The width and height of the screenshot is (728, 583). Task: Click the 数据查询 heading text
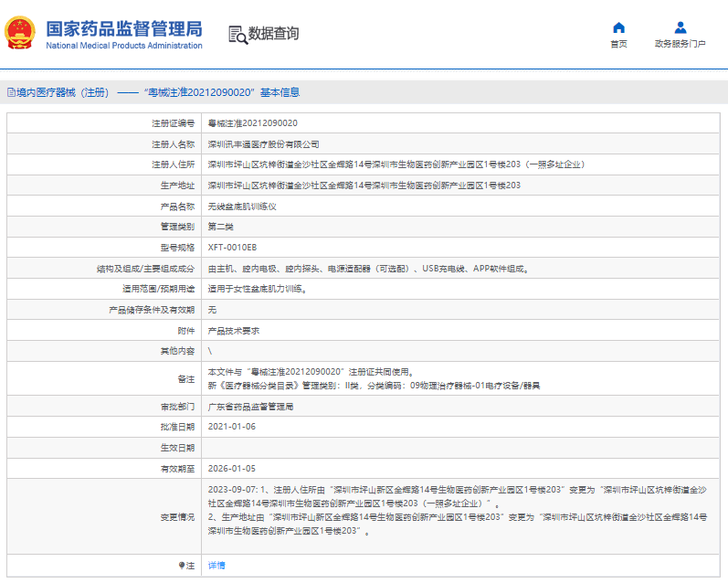coord(273,34)
